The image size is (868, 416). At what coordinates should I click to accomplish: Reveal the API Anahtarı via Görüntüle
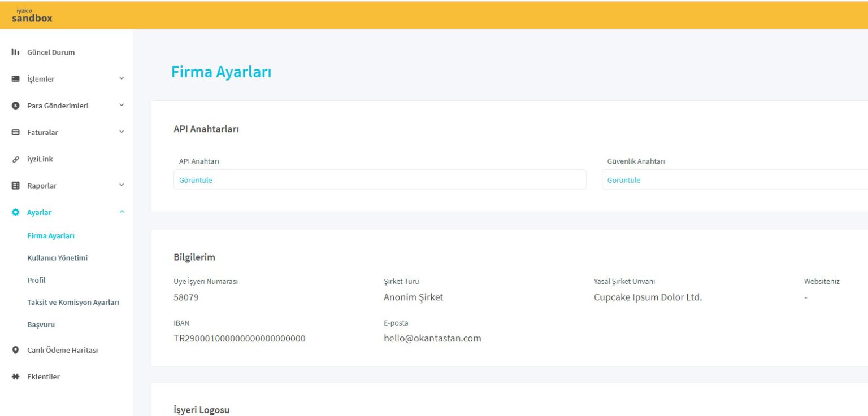(195, 179)
